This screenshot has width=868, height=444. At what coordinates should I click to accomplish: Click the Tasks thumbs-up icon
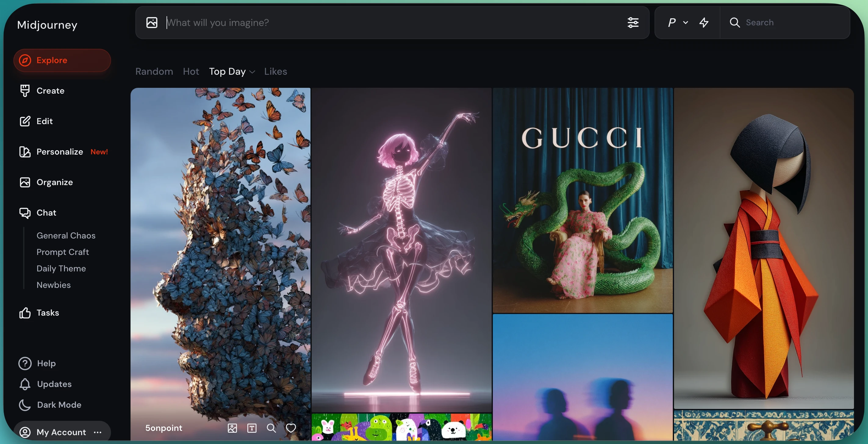(25, 313)
